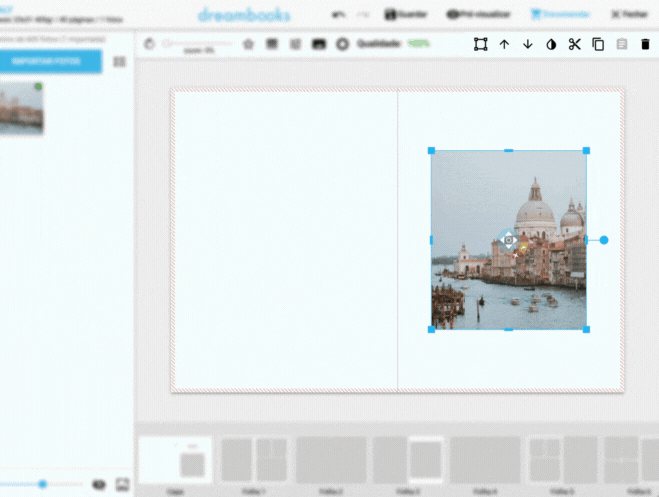Click the copy/duplicate icon
This screenshot has width=659, height=497.
(598, 44)
